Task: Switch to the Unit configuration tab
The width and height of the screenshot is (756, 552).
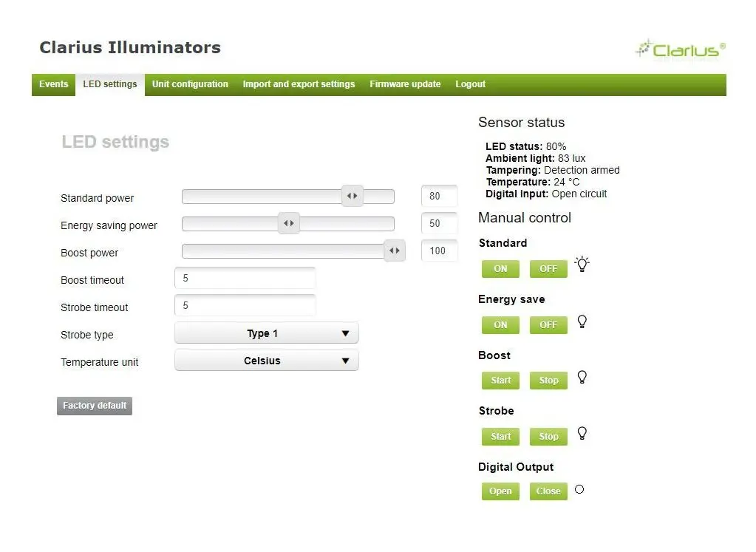Action: pos(190,84)
